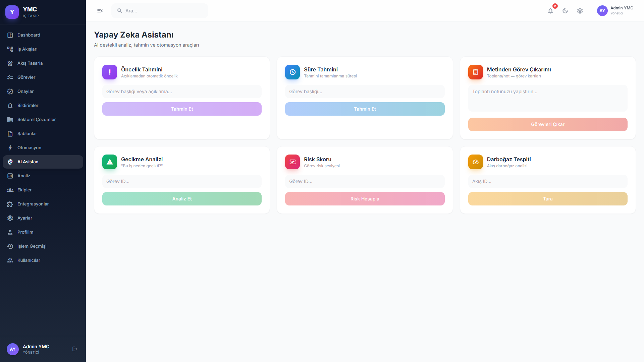Click the Görevler checklist icon

coord(10,77)
